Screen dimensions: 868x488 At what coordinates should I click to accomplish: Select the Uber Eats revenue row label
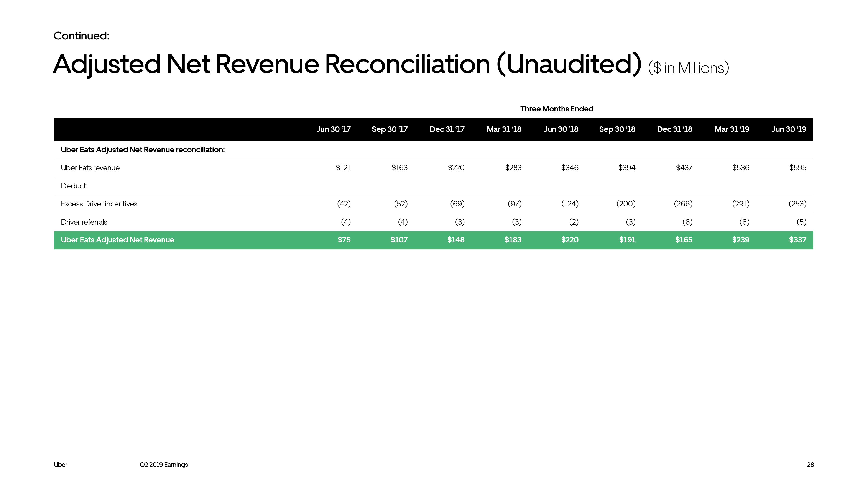pos(90,168)
